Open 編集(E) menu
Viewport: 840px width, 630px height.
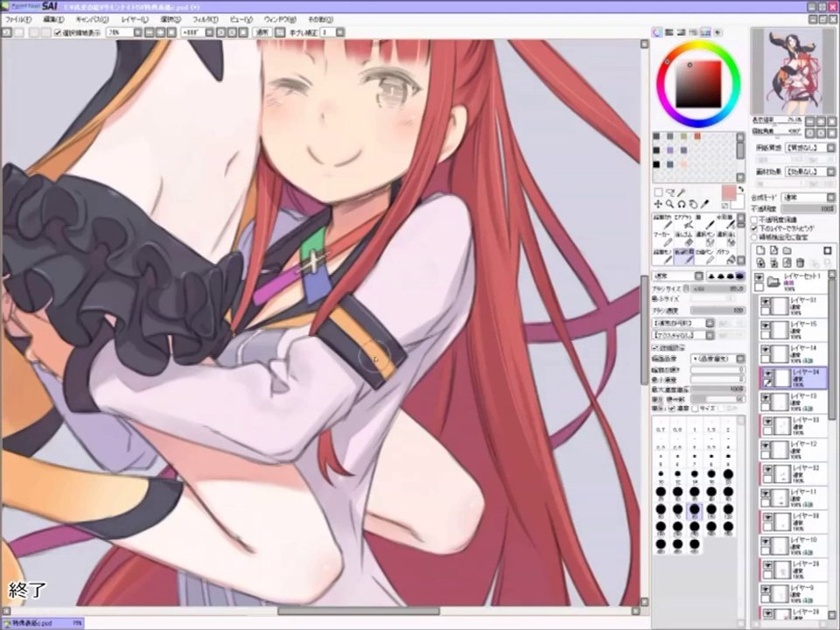point(53,19)
